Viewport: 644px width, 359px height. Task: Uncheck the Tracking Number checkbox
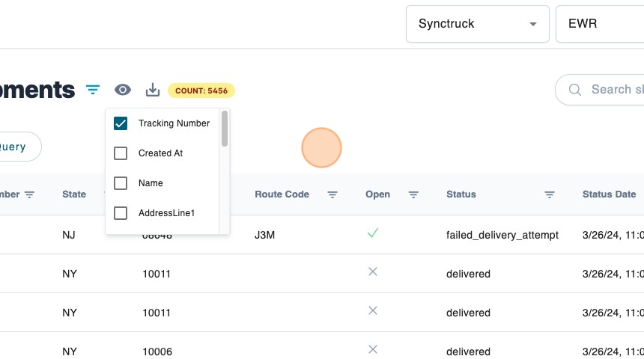point(121,123)
